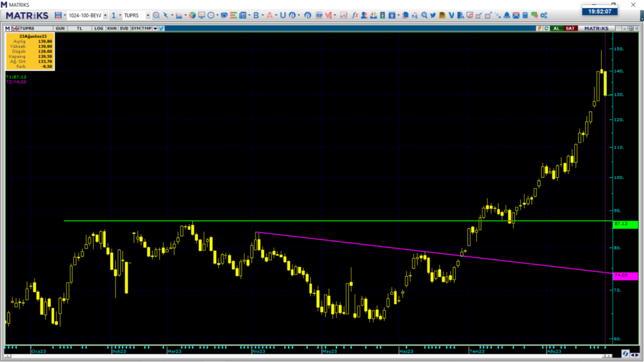Click the blue upload box icon
The image size is (644, 362).
[x=392, y=15]
